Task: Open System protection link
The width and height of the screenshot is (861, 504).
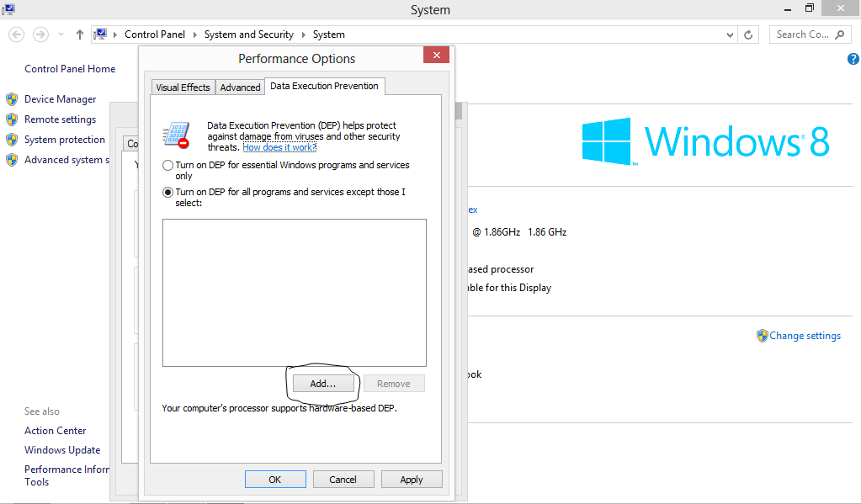Action: coord(65,140)
